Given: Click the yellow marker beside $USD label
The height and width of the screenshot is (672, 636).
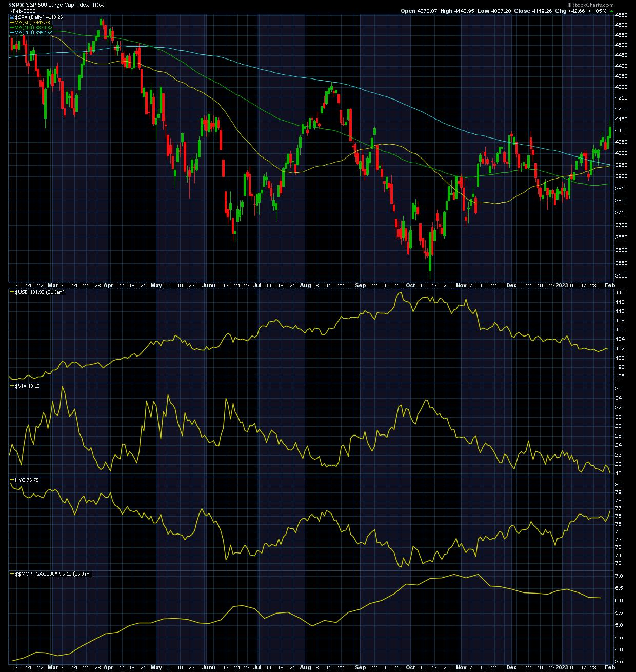Looking at the screenshot, I should coord(12,292).
